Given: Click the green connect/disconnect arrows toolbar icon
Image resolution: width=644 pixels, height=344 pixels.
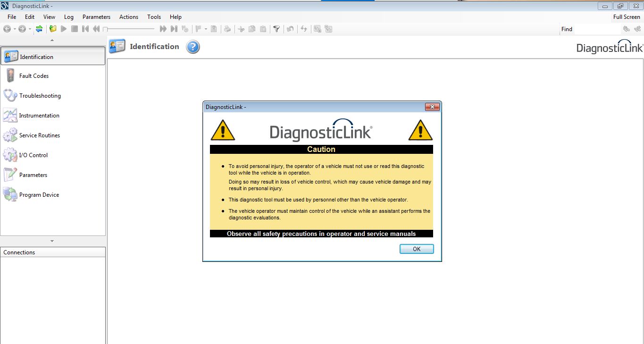Looking at the screenshot, I should [x=39, y=29].
